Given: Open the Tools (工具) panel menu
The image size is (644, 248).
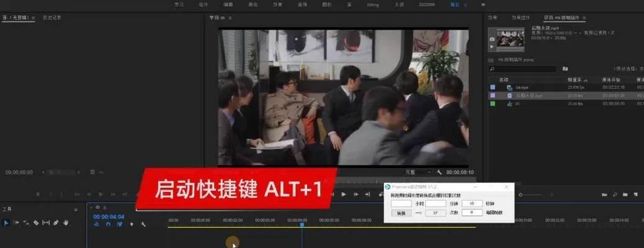Looking at the screenshot, I should (76, 210).
